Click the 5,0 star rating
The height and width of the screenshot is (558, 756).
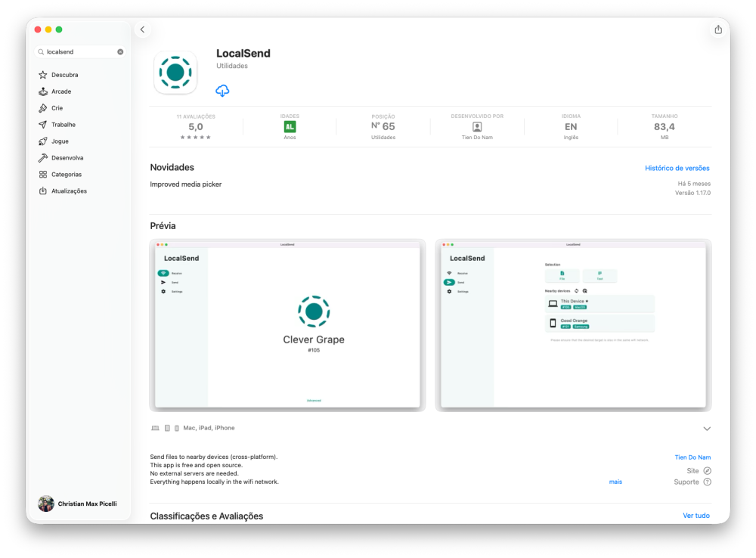point(196,128)
